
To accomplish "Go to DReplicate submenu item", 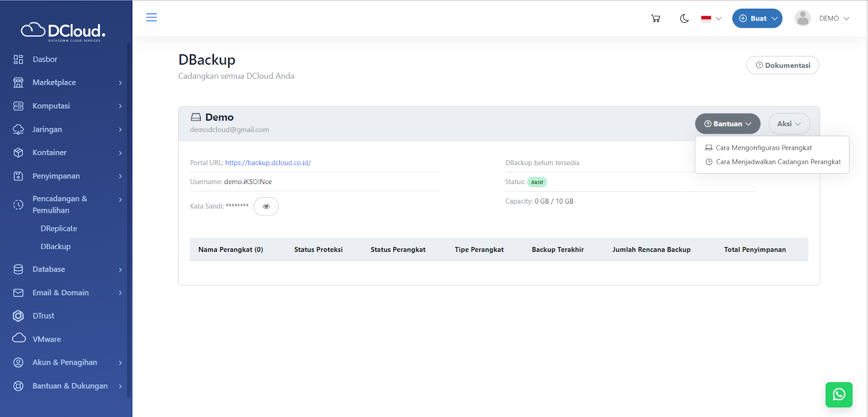I will [59, 229].
